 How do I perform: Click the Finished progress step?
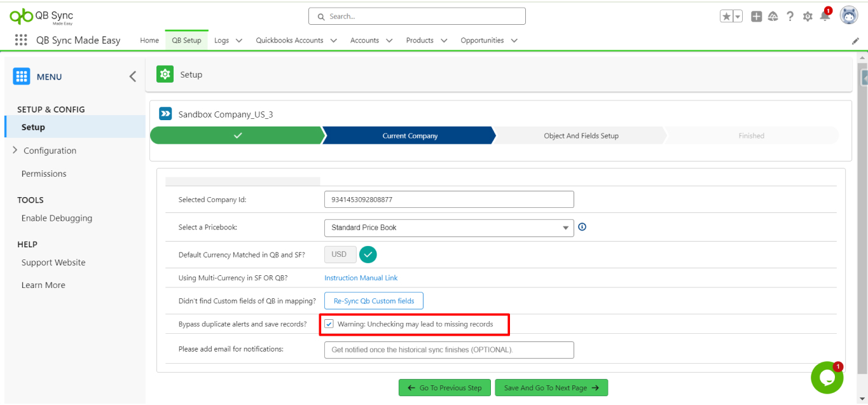point(751,135)
